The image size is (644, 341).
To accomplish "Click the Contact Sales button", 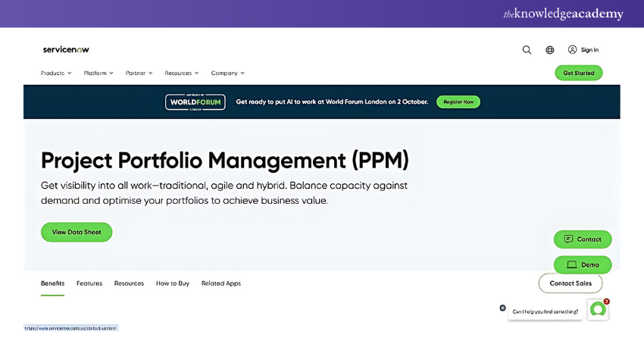I will (571, 283).
